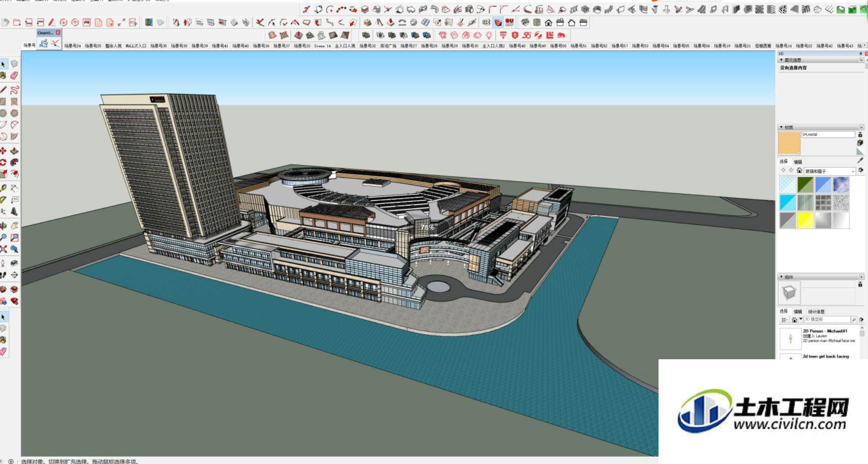Screen dimensions: 868x464
Task: Close the 图元信息 panel with its x
Action: (861, 60)
